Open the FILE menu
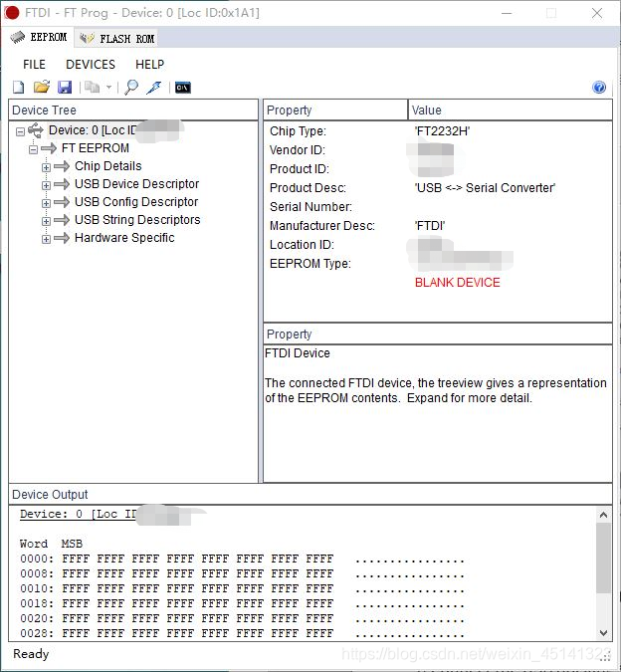Image resolution: width=621 pixels, height=672 pixels. pos(34,65)
